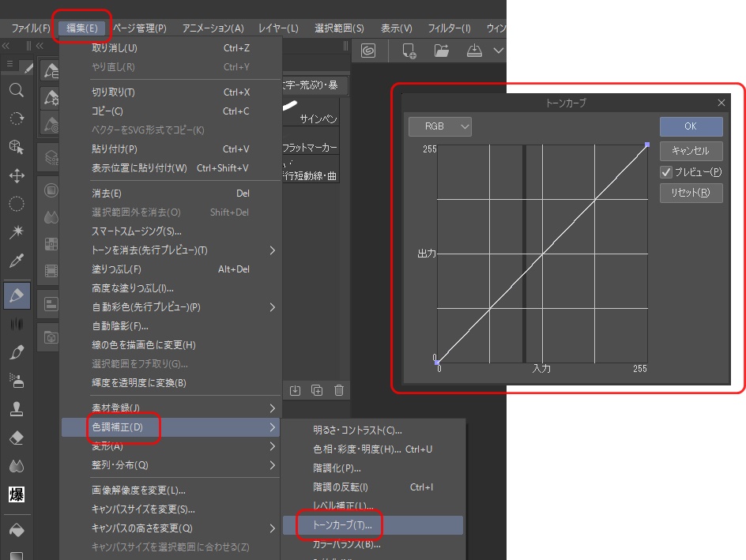The height and width of the screenshot is (560, 746).
Task: Select サインペン sub tool
Action: pos(311,113)
